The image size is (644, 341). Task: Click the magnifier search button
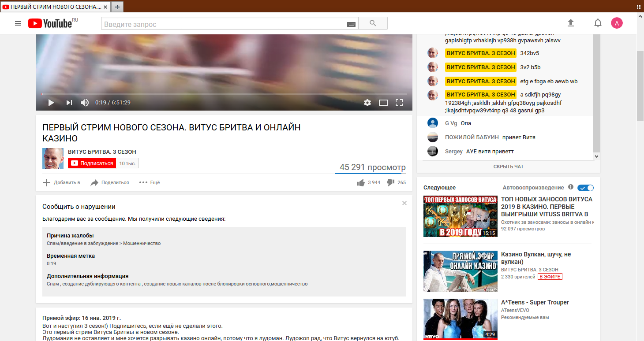pos(373,23)
